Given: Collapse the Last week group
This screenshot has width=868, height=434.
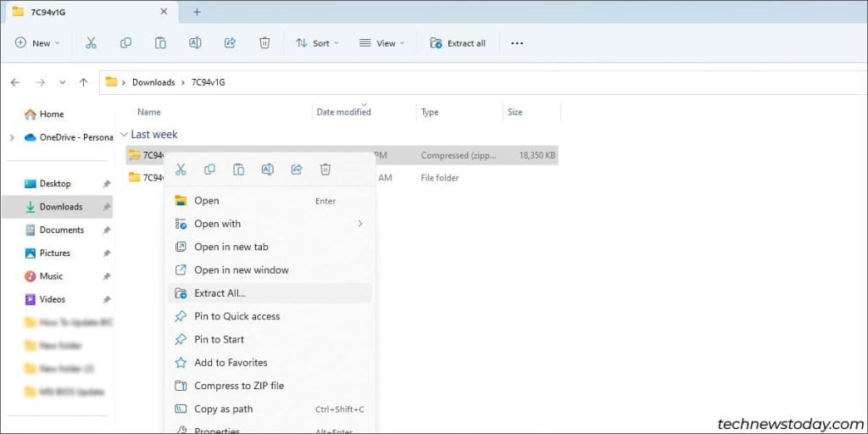Looking at the screenshot, I should [125, 134].
